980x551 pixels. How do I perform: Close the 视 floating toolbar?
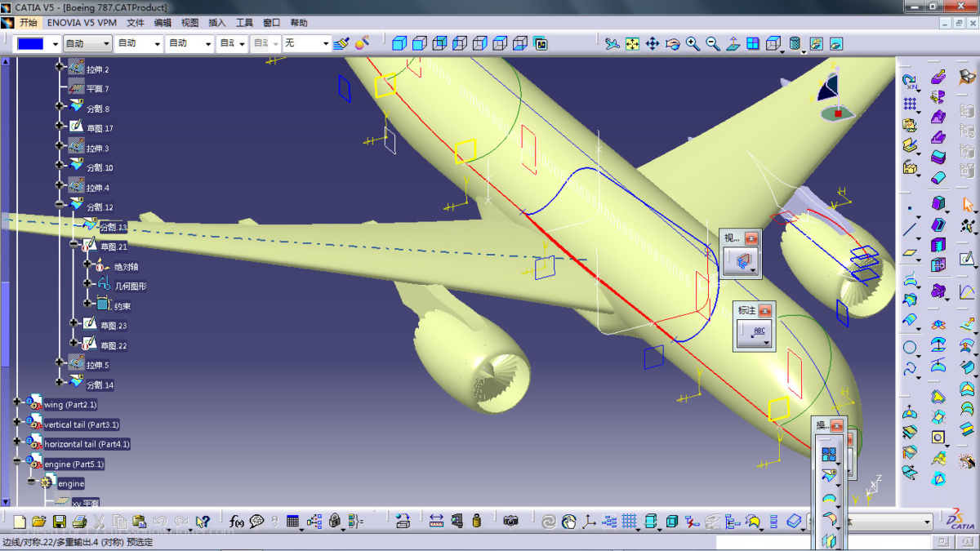pos(752,238)
